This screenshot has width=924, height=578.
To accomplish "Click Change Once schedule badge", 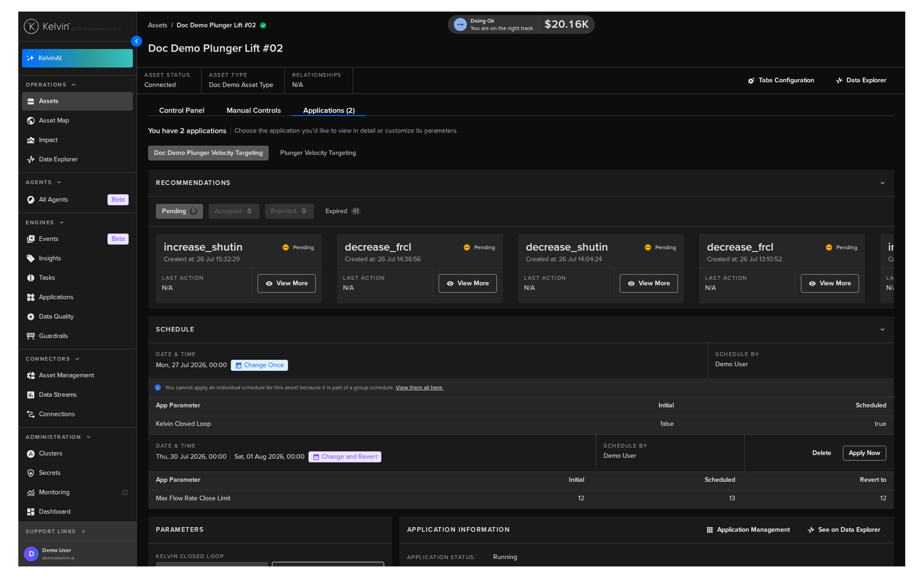I will coord(259,366).
